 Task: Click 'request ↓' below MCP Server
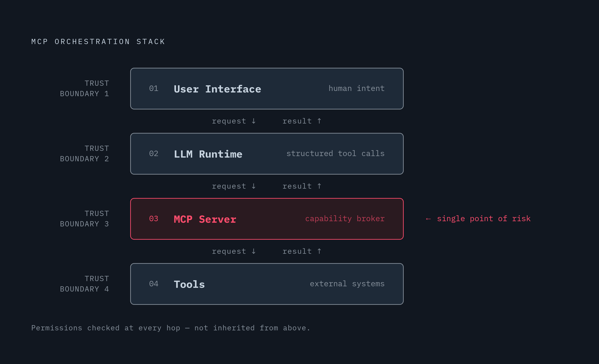coord(234,251)
